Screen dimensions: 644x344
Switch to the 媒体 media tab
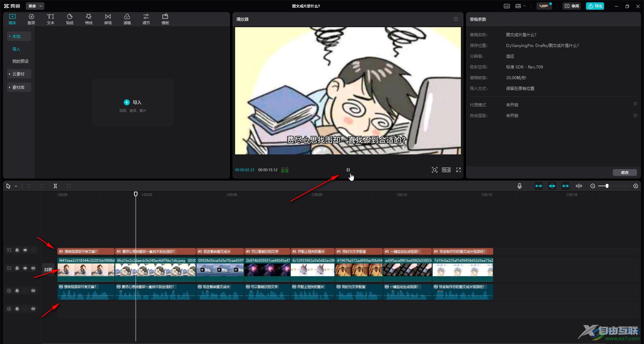pyautogui.click(x=12, y=19)
